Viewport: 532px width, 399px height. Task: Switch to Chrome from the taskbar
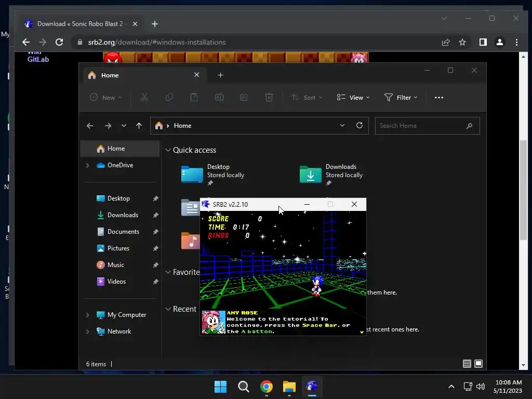(x=267, y=387)
